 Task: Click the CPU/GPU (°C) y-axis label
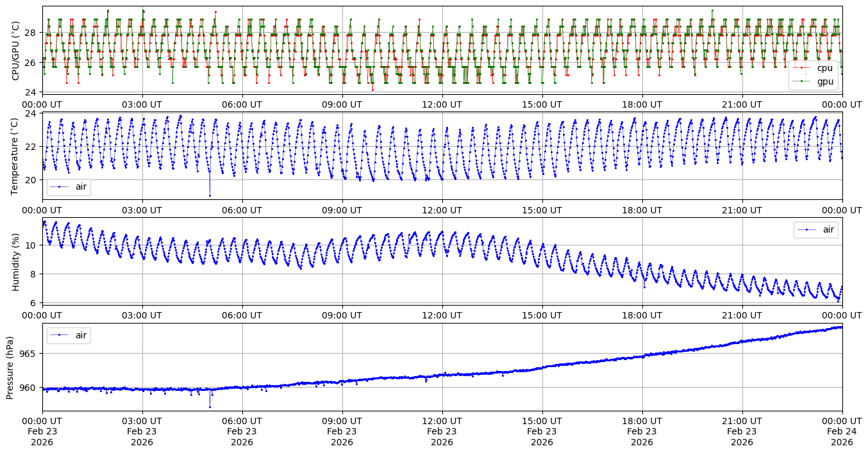(15, 50)
